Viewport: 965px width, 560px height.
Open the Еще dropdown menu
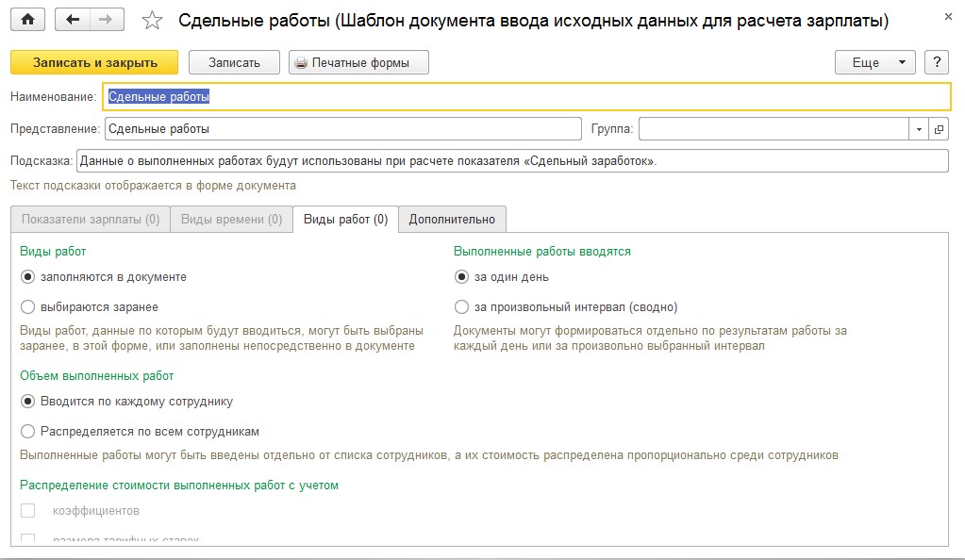pyautogui.click(x=875, y=62)
